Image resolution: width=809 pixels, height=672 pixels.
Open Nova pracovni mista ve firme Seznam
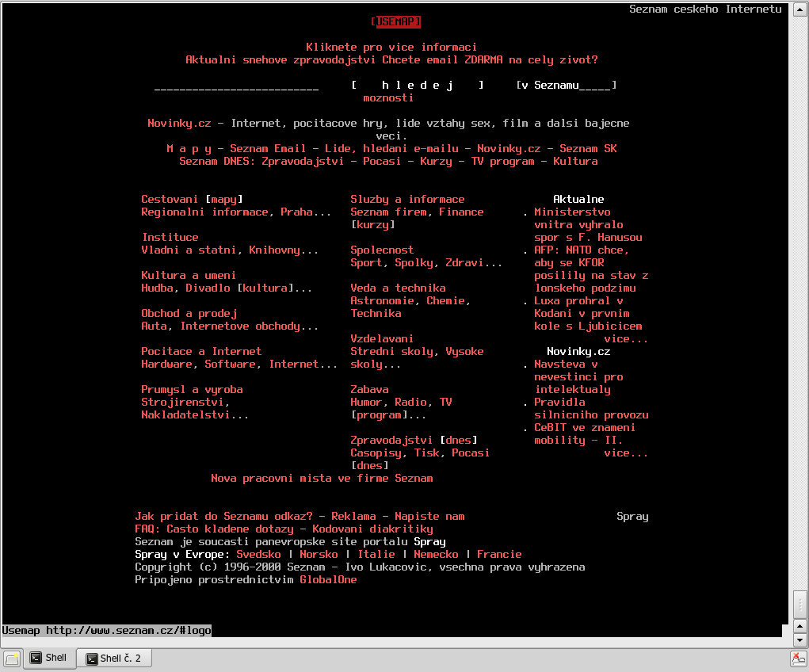[322, 479]
